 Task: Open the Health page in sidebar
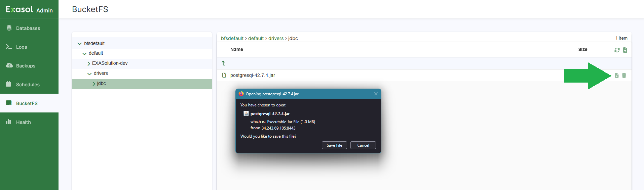23,122
